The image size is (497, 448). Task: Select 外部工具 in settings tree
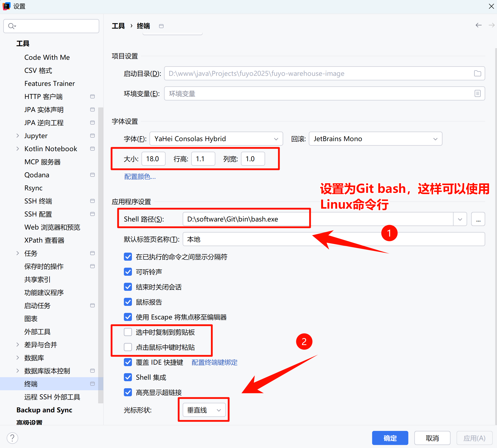point(37,331)
